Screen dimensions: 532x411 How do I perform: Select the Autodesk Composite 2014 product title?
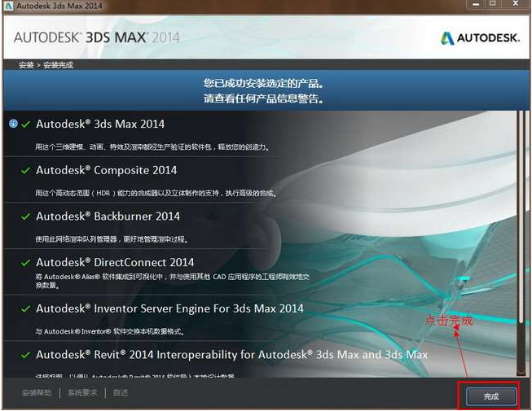pyautogui.click(x=106, y=170)
